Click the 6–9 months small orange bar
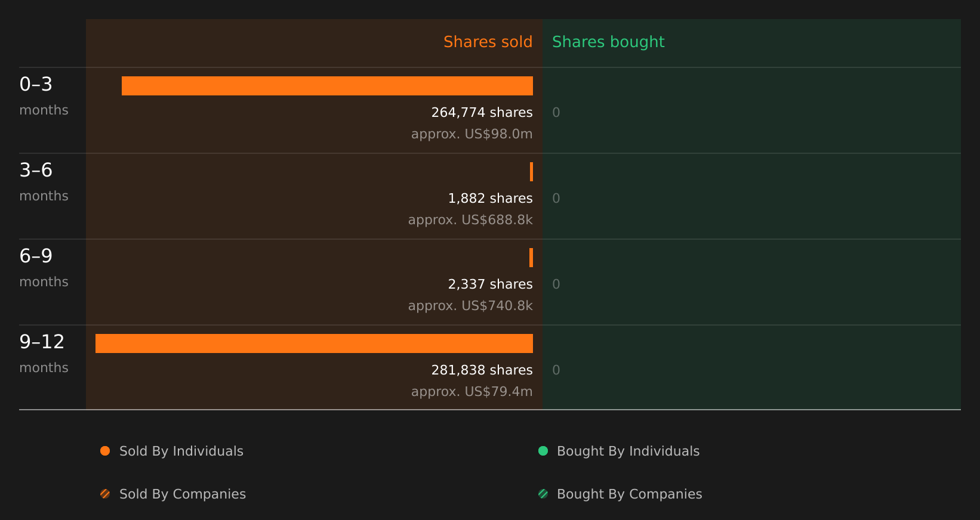 531,258
